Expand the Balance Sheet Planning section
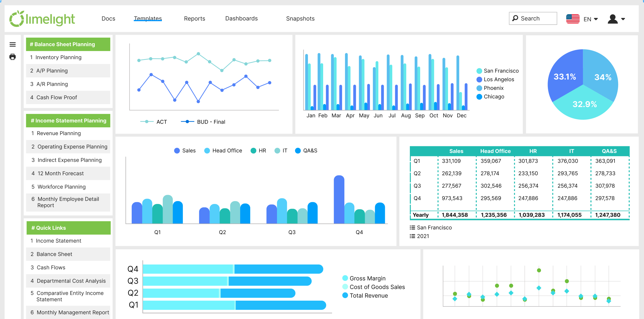This screenshot has height=319, width=644. point(68,44)
